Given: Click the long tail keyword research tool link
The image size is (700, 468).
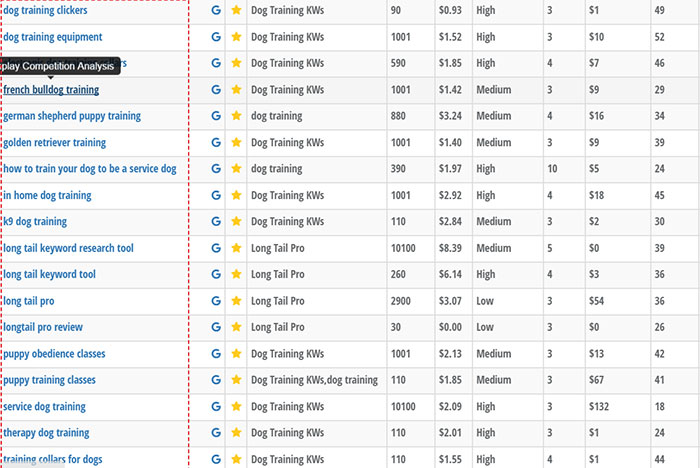Looking at the screenshot, I should (69, 248).
